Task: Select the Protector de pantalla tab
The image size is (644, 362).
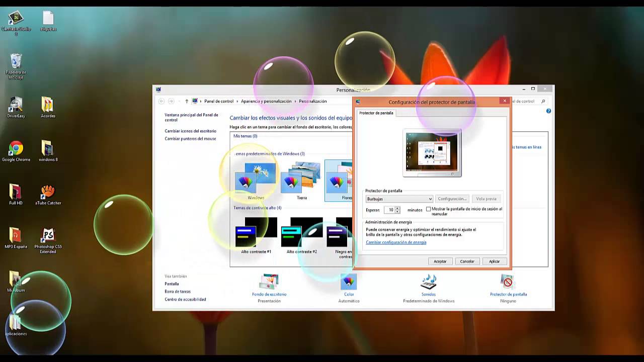Action: click(376, 113)
